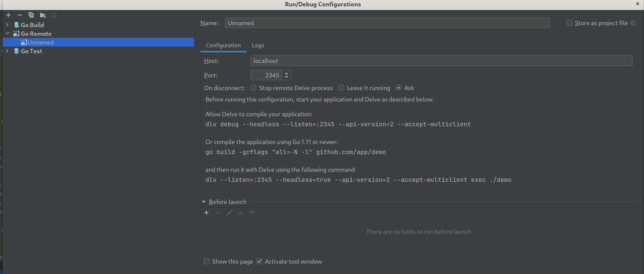Click into the Host field
Image resolution: width=644 pixels, height=274 pixels.
click(x=441, y=61)
